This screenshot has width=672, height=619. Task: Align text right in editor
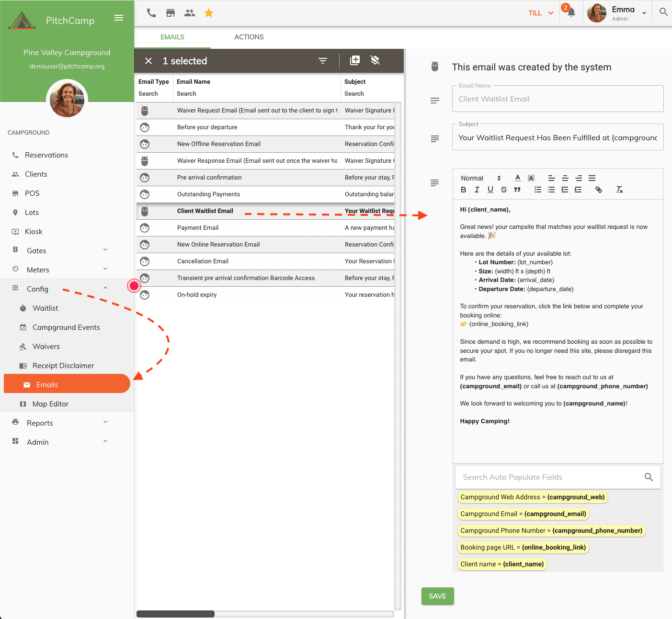click(x=579, y=178)
